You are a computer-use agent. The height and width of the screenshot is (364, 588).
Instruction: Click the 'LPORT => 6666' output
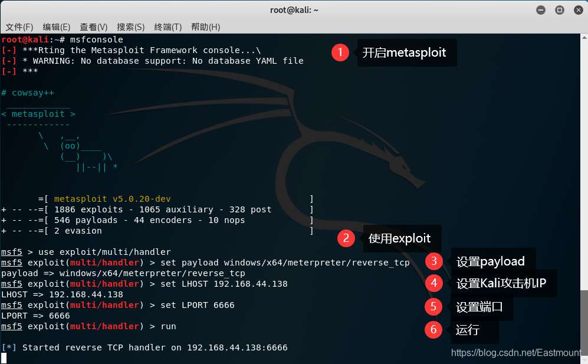pyautogui.click(x=35, y=316)
